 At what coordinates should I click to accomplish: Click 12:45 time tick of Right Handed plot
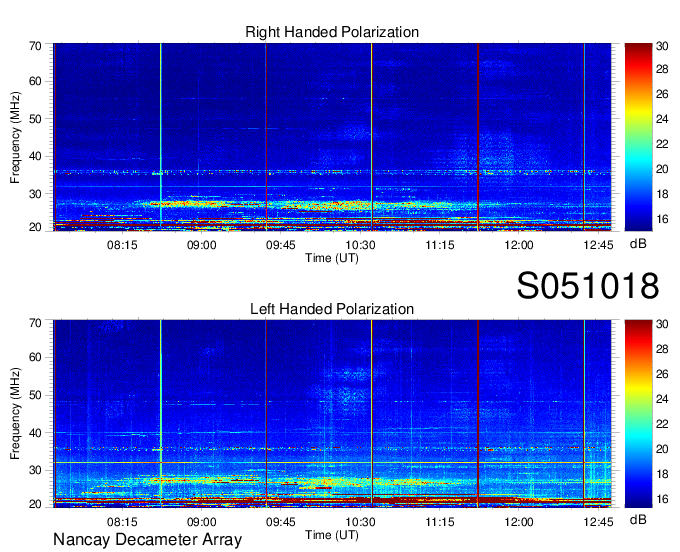click(598, 245)
